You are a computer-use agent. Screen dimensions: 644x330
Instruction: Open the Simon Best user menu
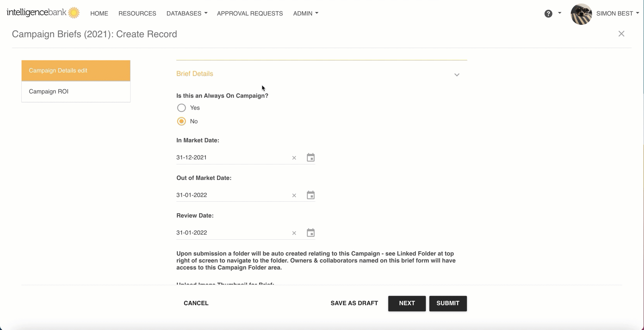(617, 14)
